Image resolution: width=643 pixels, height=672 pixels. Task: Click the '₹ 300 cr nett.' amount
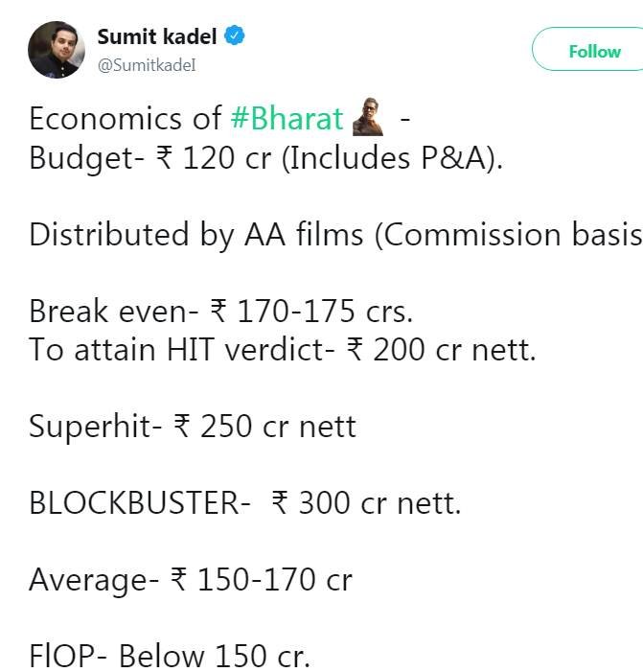(x=366, y=503)
